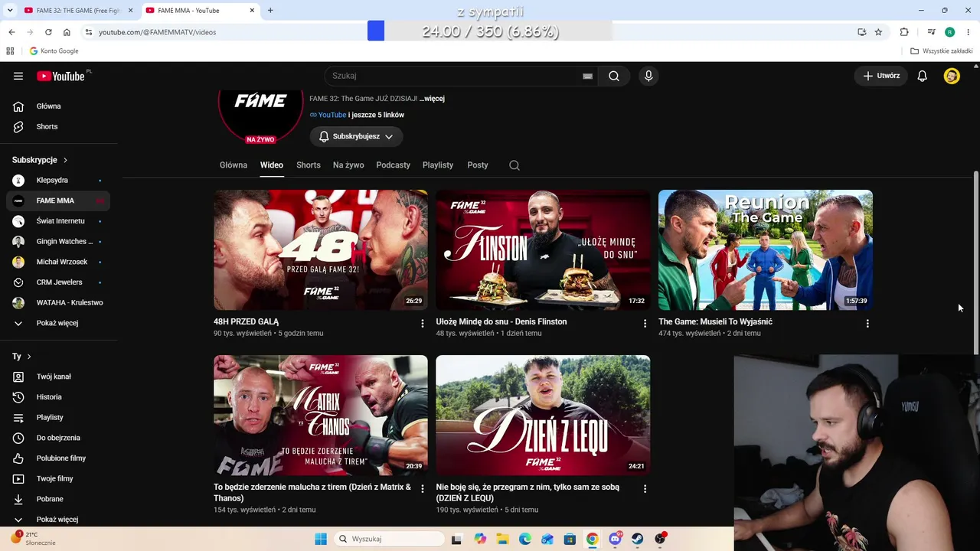Open OBS Studio from the taskbar
Image resolution: width=980 pixels, height=551 pixels.
point(660,539)
